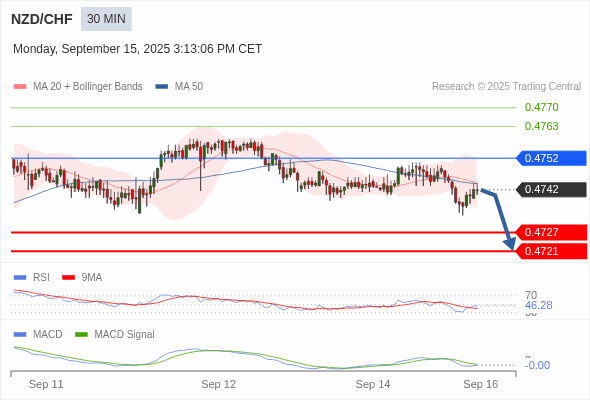590x400 pixels.
Task: Select the 0.4742 current price tag
Action: point(550,189)
